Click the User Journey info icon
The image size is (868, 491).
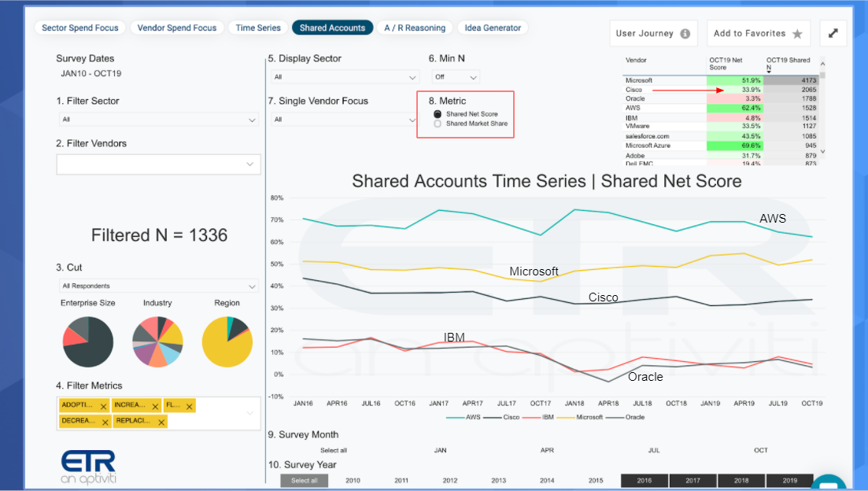point(685,34)
